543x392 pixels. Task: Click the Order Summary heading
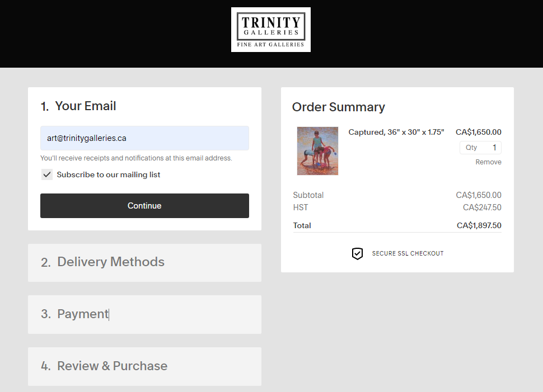pos(338,107)
